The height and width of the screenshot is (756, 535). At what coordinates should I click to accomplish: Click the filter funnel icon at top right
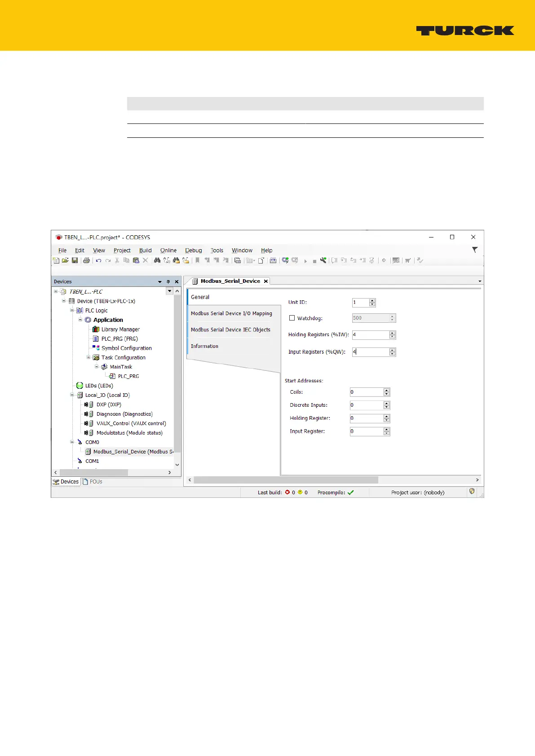point(475,250)
